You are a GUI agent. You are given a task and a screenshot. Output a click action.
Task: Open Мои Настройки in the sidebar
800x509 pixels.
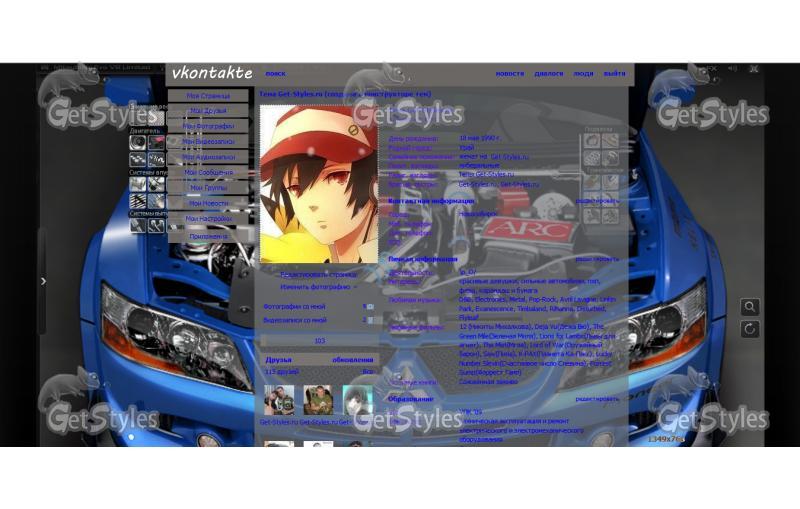coord(208,218)
